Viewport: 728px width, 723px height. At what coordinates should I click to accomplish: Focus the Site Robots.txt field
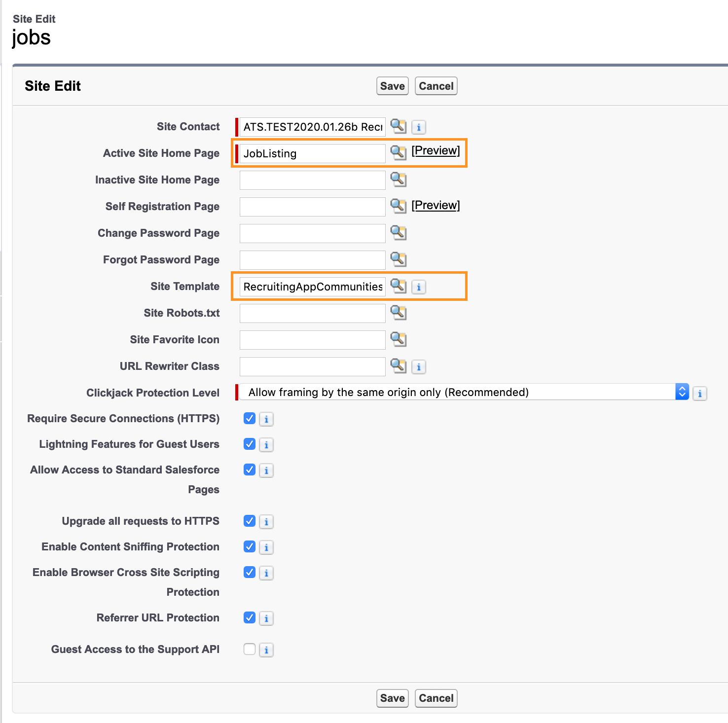coord(312,313)
